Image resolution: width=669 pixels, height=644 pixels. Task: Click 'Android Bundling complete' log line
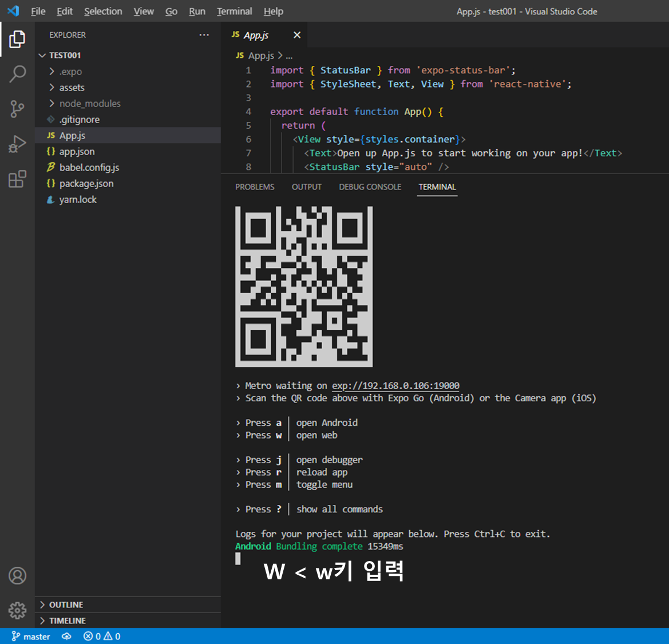point(319,546)
